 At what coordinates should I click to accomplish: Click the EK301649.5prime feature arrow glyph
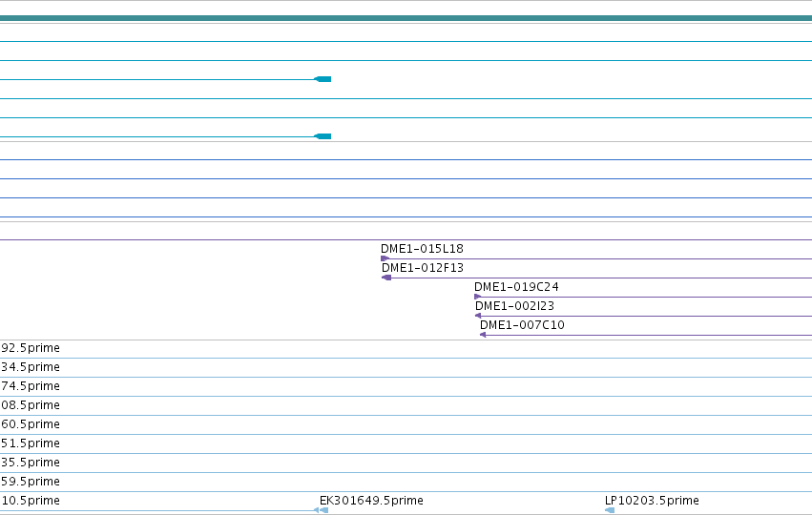pyautogui.click(x=323, y=510)
